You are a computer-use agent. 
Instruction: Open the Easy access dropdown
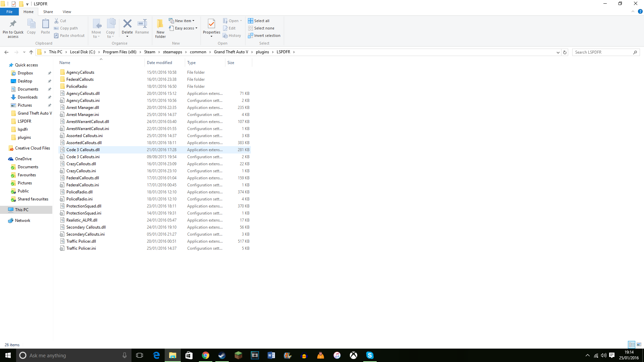pyautogui.click(x=183, y=28)
